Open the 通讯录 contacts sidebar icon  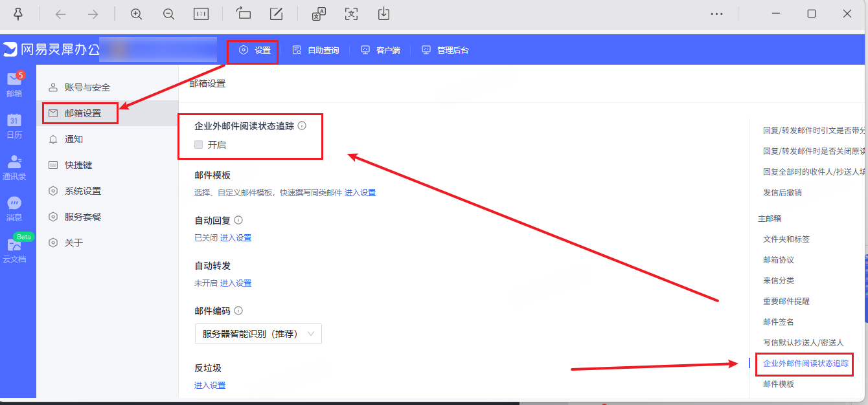pos(14,168)
